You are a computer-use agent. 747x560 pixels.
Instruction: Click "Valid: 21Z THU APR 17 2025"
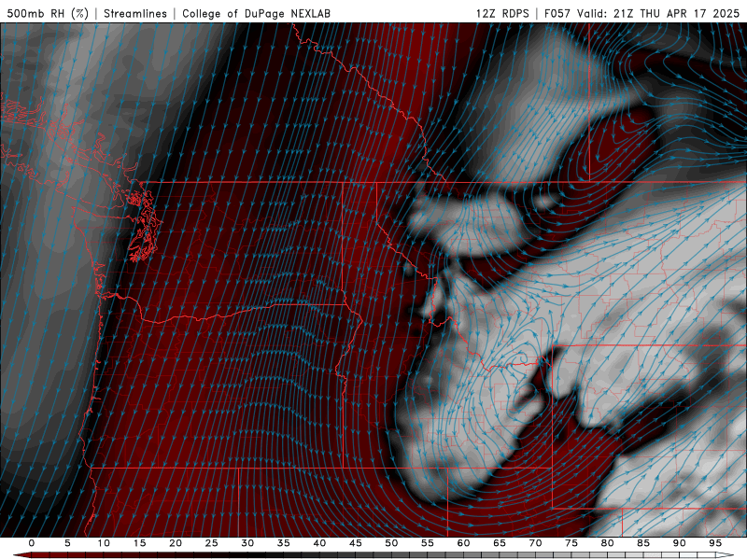click(x=658, y=13)
